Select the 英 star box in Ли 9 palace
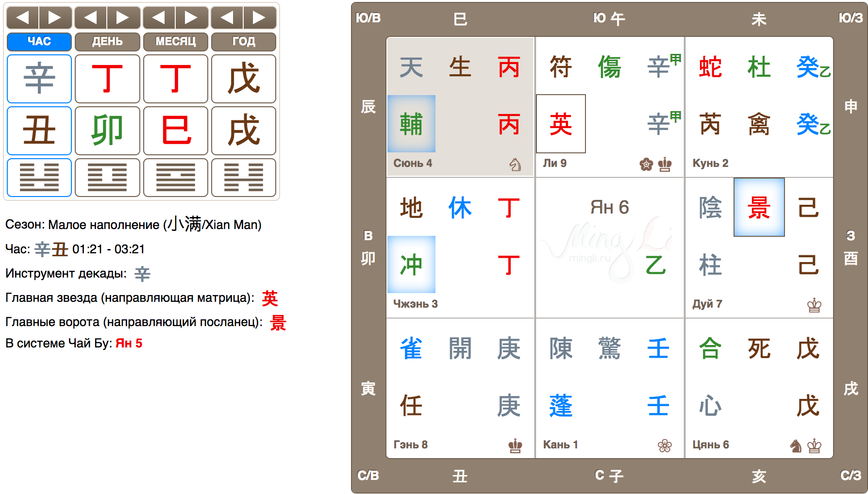The height and width of the screenshot is (494, 868). coord(561,124)
